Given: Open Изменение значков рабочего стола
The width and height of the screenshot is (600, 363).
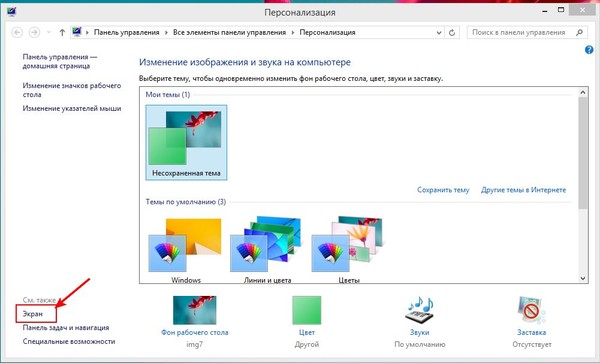Looking at the screenshot, I should point(72,90).
